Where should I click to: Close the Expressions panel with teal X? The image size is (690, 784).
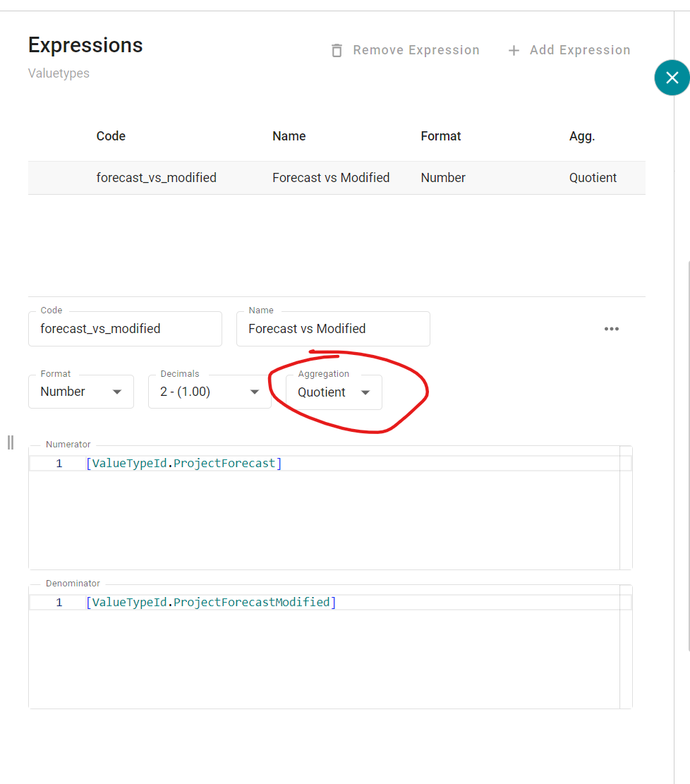click(x=672, y=78)
